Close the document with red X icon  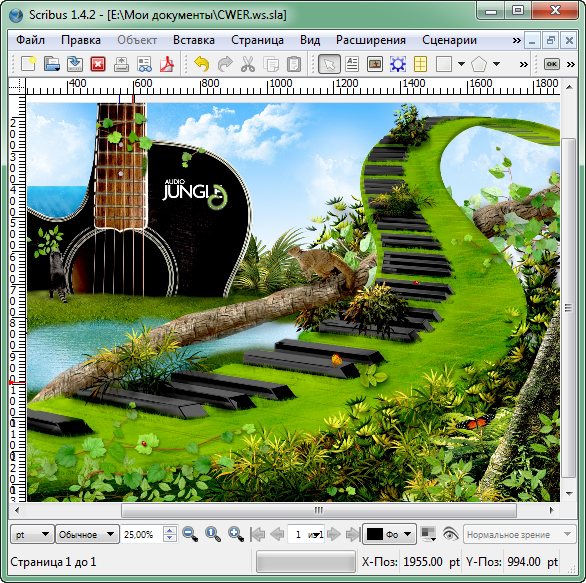[x=98, y=64]
